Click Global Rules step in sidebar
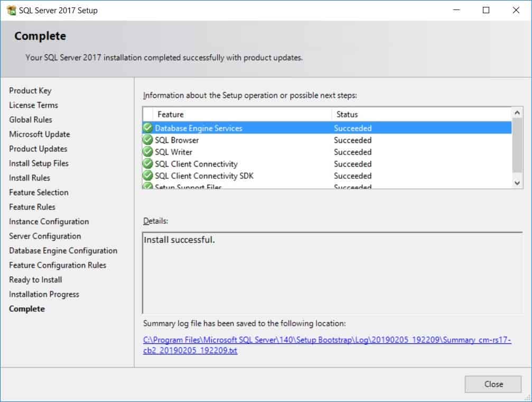532x402 pixels. click(31, 120)
